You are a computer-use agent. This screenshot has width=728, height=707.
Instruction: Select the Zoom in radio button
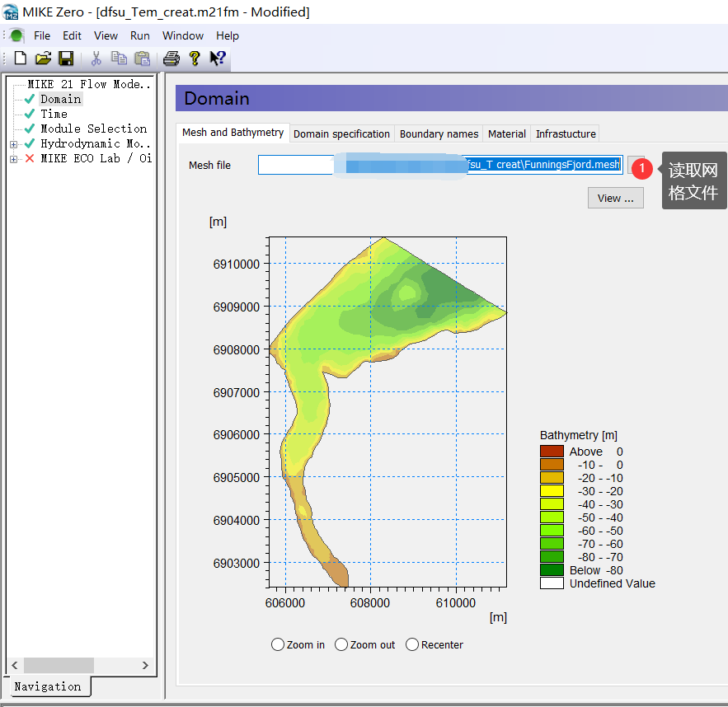[278, 644]
